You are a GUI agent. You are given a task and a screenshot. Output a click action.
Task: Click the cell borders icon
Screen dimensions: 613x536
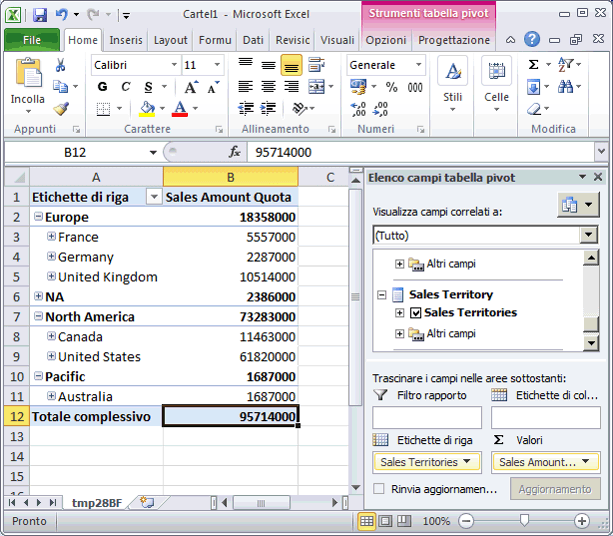pos(104,109)
